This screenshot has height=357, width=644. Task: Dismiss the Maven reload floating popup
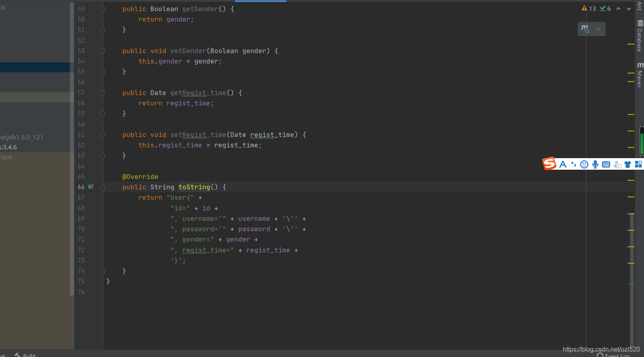pyautogui.click(x=598, y=29)
